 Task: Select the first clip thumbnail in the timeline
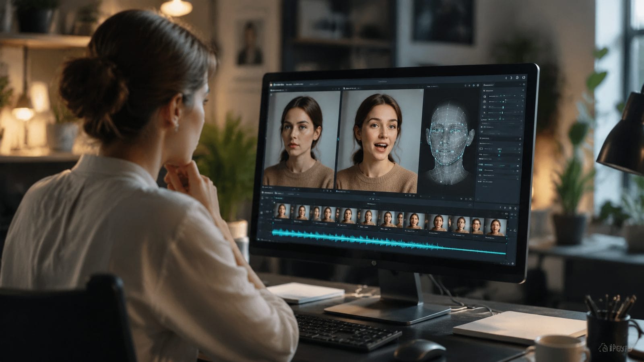pyautogui.click(x=283, y=211)
